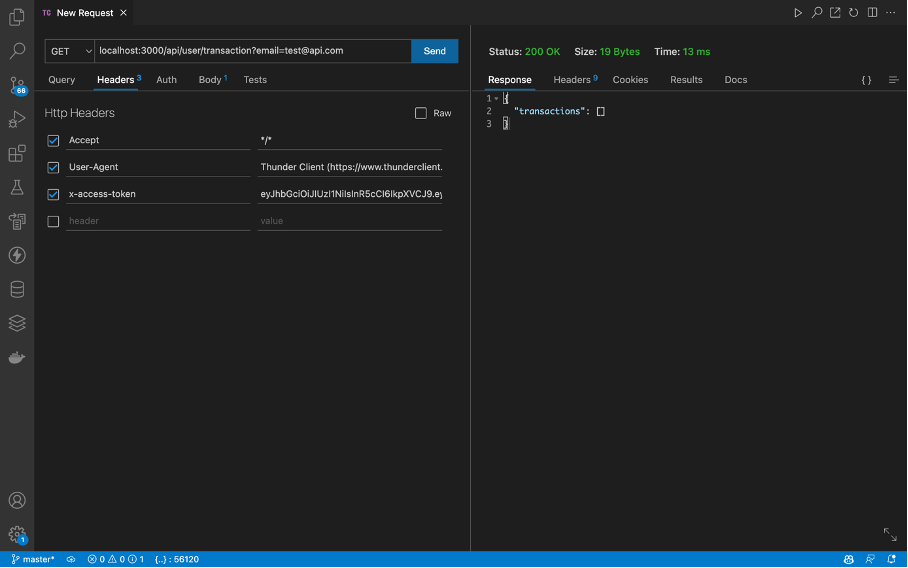The height and width of the screenshot is (568, 908).
Task: Click the User-Agent header name field
Action: (x=158, y=167)
